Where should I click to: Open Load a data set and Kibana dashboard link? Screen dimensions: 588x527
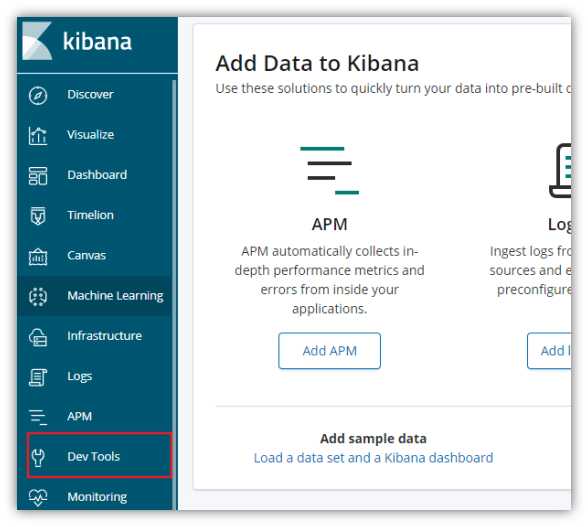point(373,458)
